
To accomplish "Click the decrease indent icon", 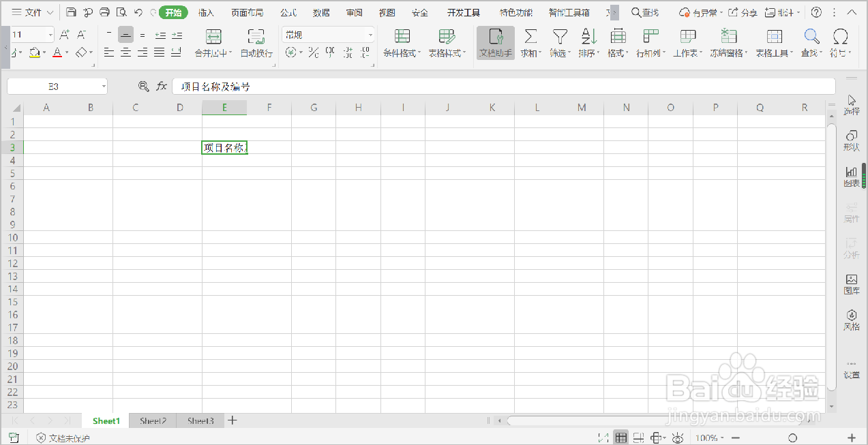I will (160, 35).
